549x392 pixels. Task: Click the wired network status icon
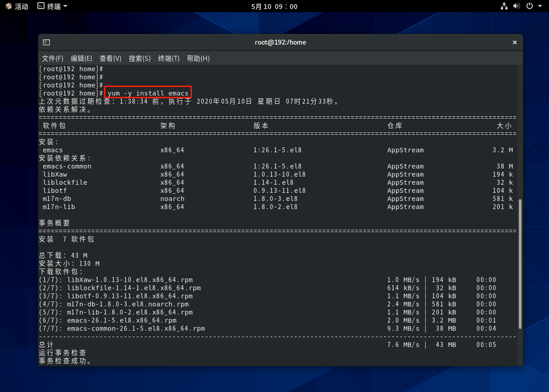(x=504, y=6)
